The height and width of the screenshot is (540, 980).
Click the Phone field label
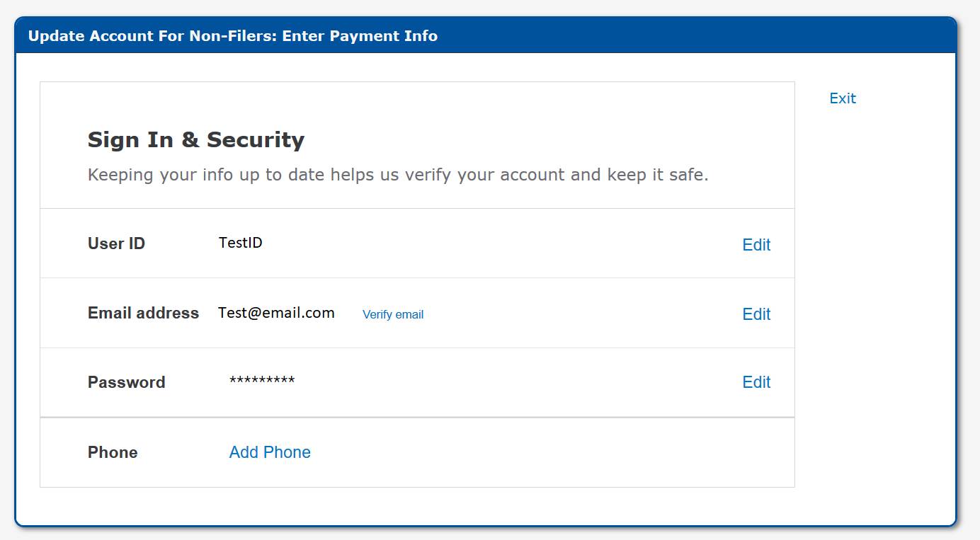tap(113, 452)
